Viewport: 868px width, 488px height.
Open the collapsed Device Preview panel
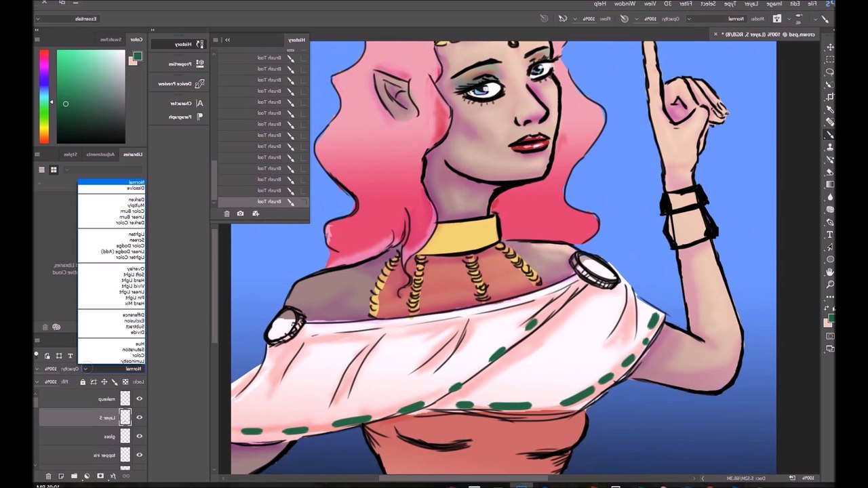[x=182, y=83]
